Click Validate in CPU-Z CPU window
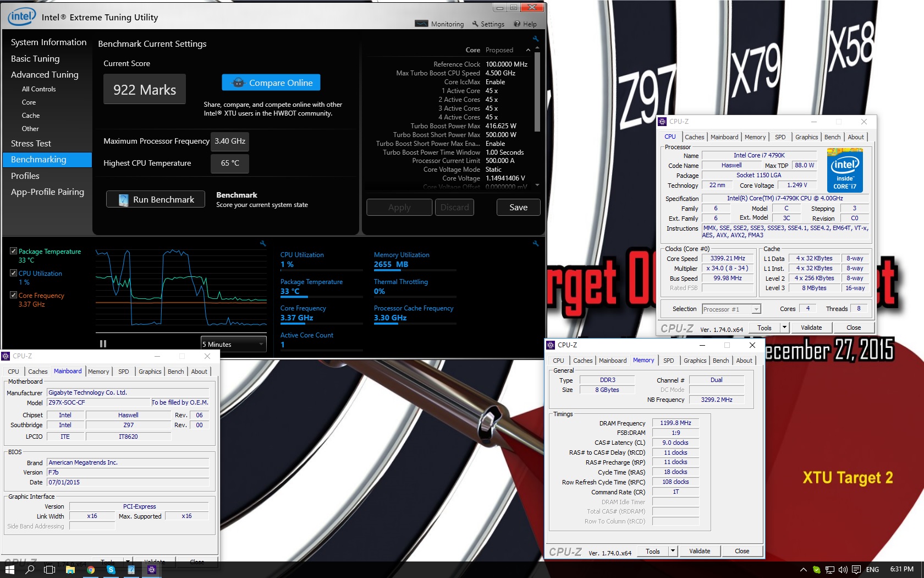 click(811, 328)
